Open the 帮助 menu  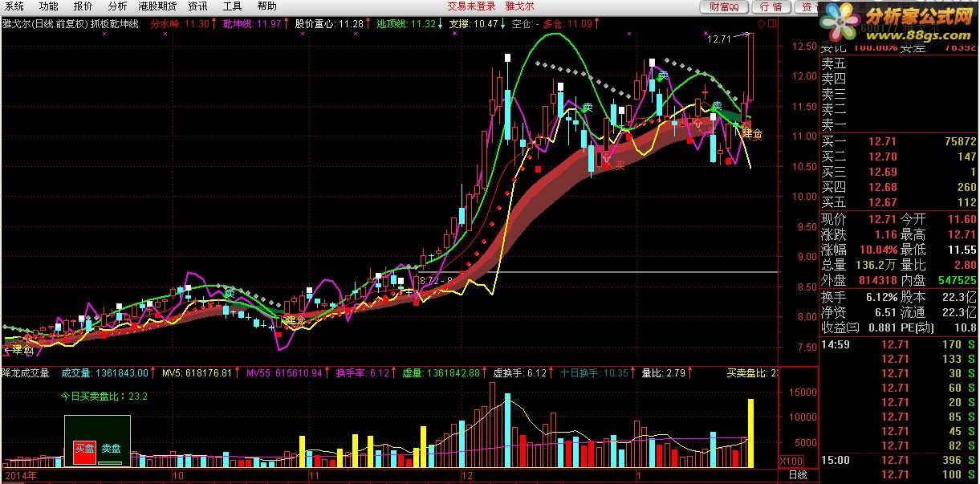coord(267,6)
